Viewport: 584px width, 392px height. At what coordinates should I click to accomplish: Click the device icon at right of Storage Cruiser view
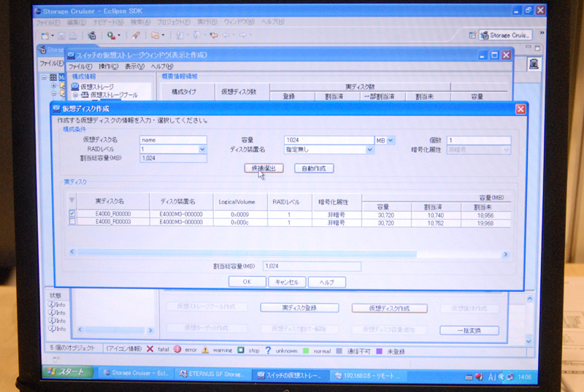point(534,64)
